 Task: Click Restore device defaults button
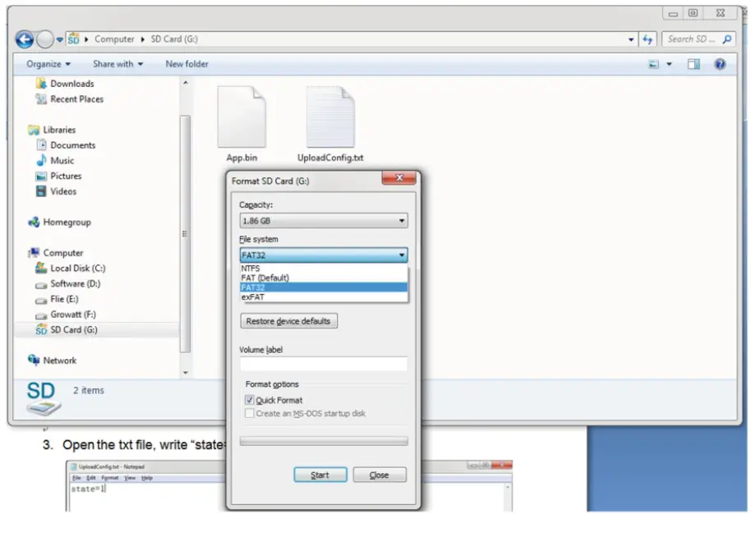288,321
